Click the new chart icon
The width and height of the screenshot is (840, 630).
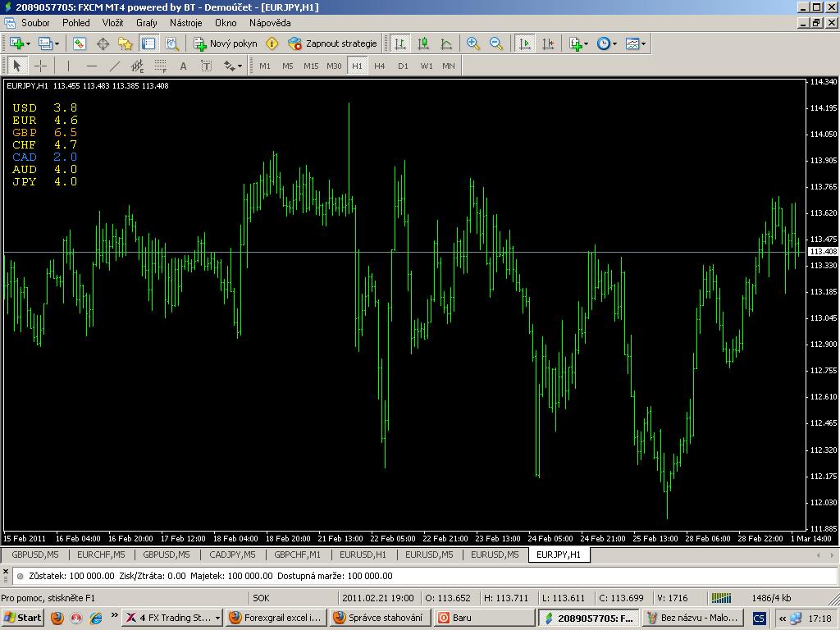click(16, 43)
